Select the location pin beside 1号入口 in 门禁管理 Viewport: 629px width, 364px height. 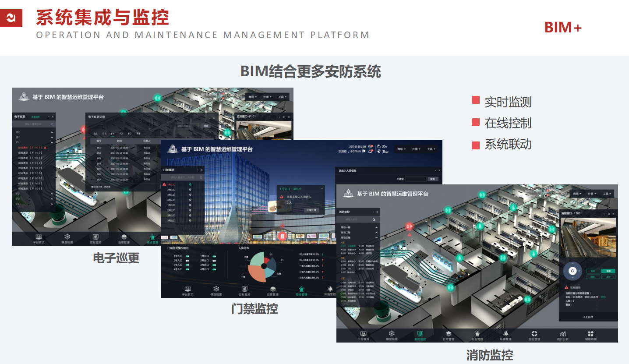coord(190,185)
